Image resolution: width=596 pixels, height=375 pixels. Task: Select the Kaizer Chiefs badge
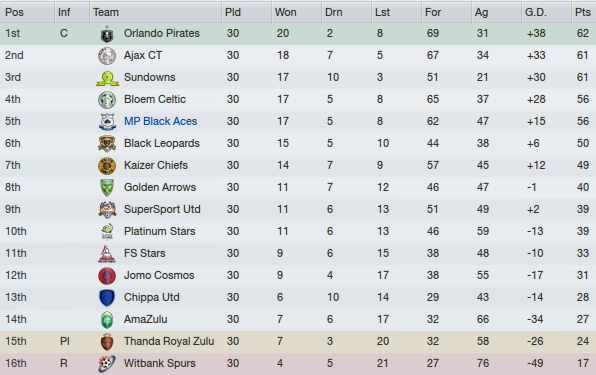tap(107, 166)
